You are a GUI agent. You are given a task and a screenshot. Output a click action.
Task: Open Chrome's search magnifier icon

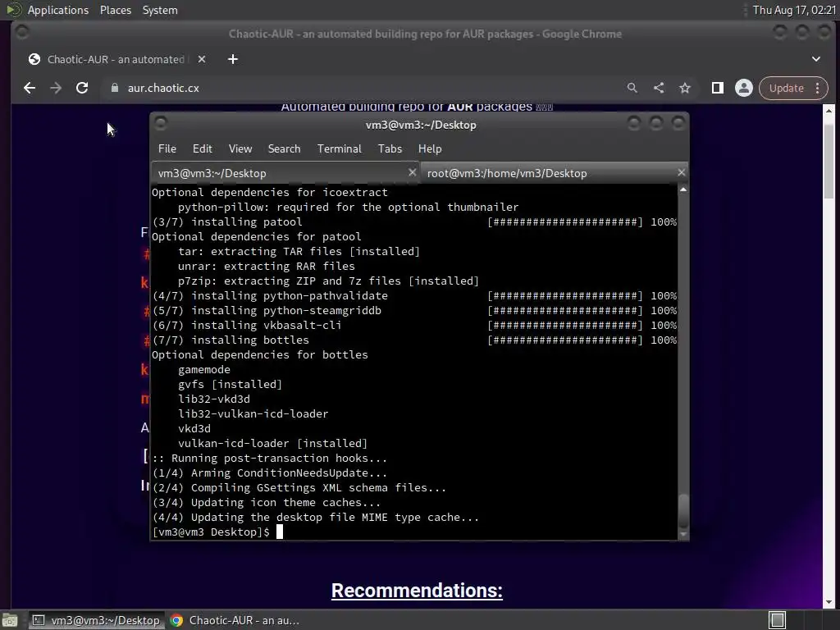click(x=632, y=88)
